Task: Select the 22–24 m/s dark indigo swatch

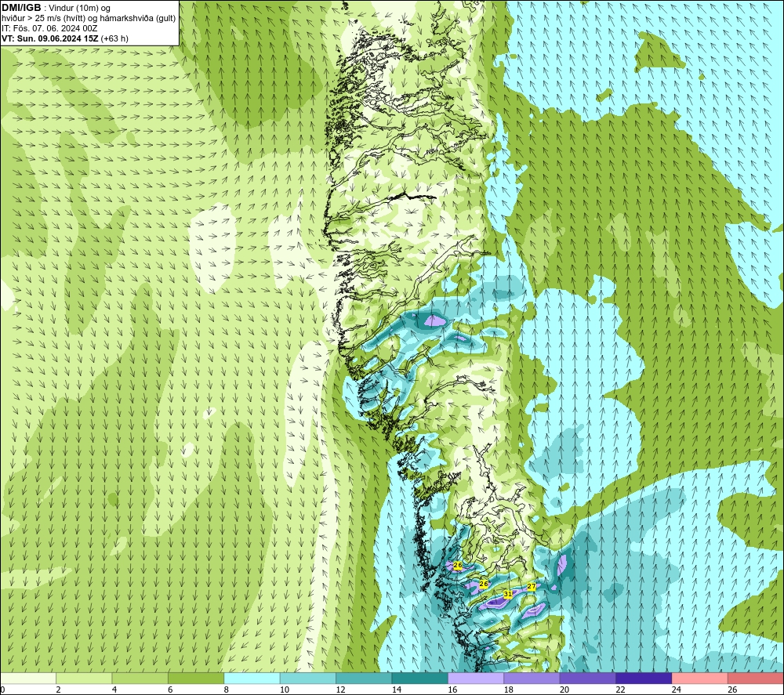Action: (644, 678)
